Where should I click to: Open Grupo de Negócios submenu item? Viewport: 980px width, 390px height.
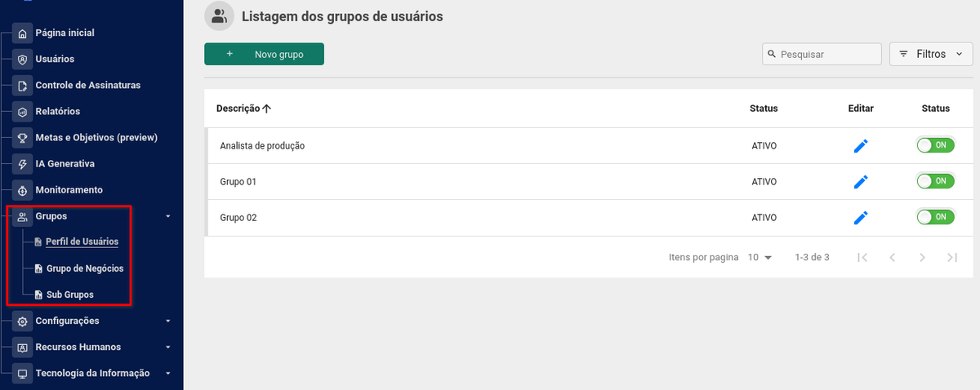point(84,268)
